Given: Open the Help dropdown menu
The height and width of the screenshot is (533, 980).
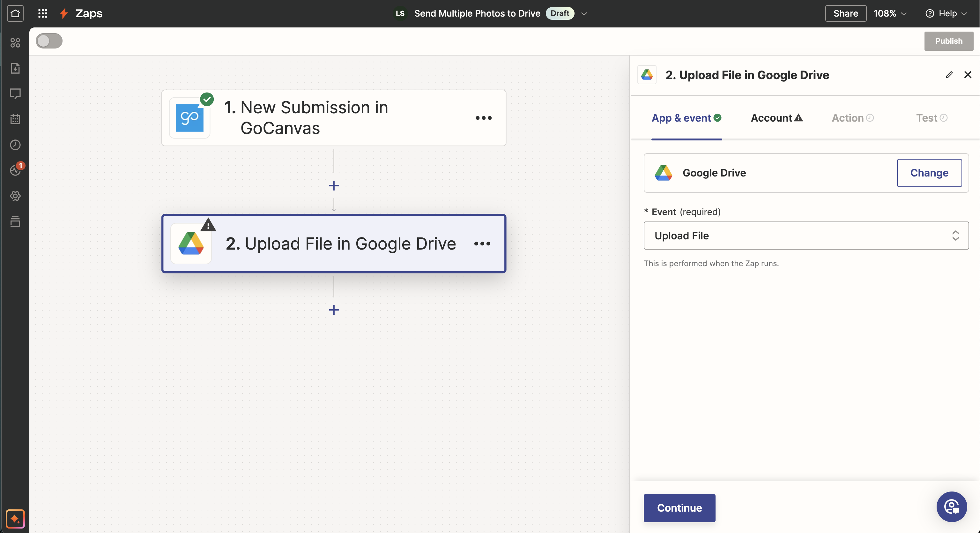Looking at the screenshot, I should [946, 13].
